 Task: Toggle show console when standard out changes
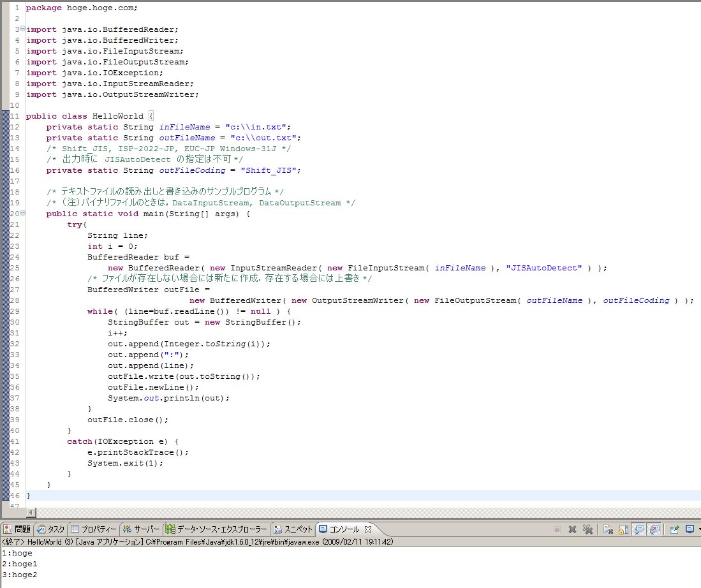pos(639,529)
